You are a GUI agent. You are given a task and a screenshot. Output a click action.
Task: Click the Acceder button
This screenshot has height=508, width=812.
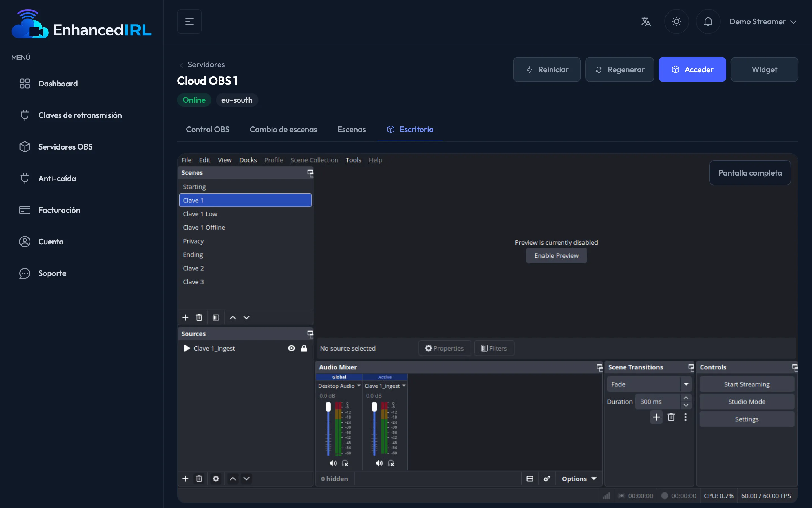click(x=692, y=69)
